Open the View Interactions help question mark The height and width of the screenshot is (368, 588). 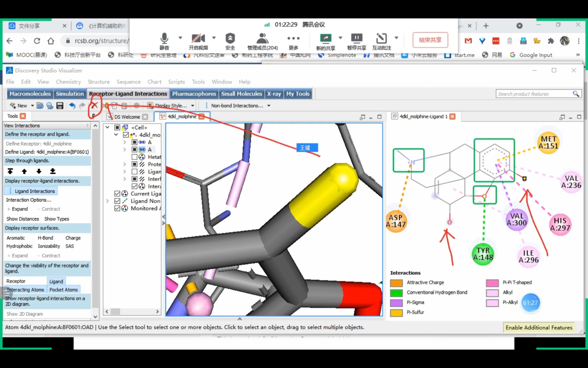[x=87, y=126]
